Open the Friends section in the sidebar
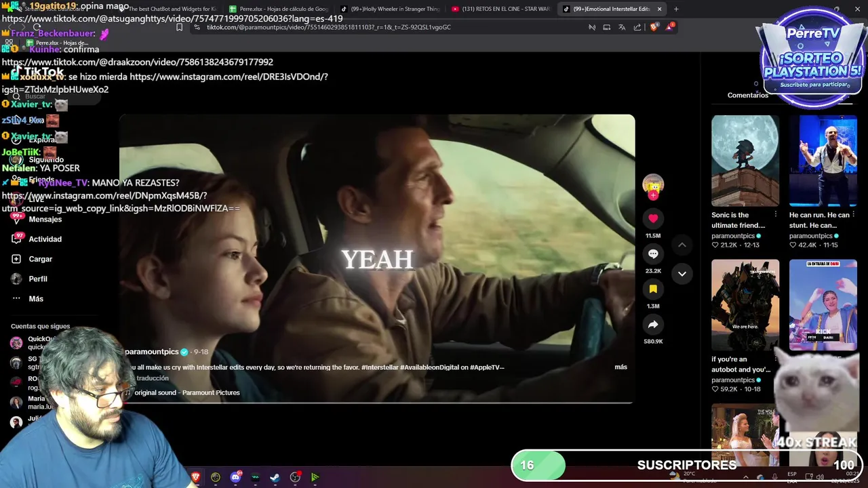Image resolution: width=868 pixels, height=488 pixels. click(x=41, y=180)
